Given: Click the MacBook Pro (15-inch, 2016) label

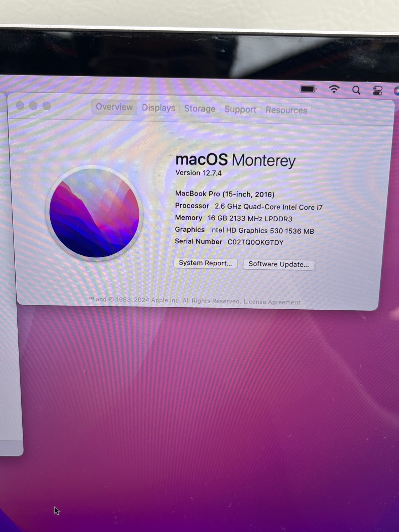Looking at the screenshot, I should pyautogui.click(x=225, y=194).
